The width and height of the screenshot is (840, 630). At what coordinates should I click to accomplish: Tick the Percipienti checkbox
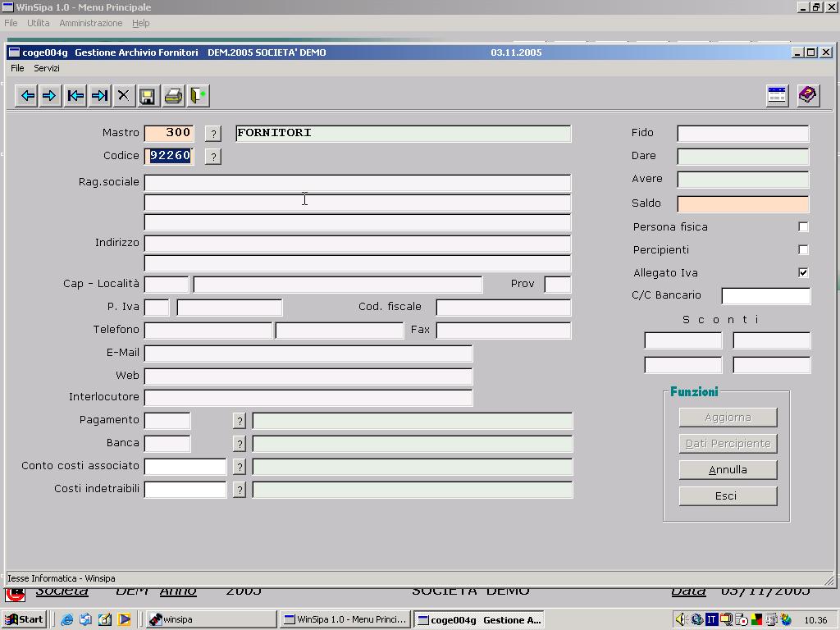point(803,249)
